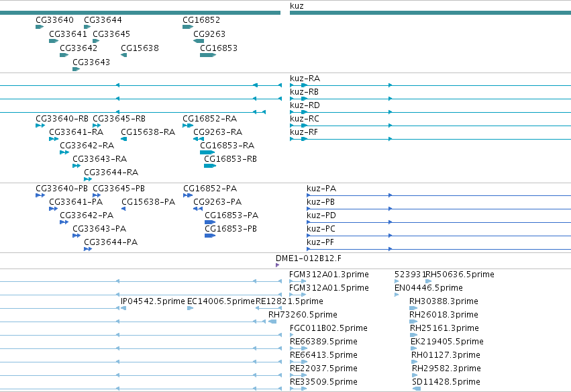Click the EN04446.5prime EST label
This screenshot has height=392, width=571.
click(429, 288)
